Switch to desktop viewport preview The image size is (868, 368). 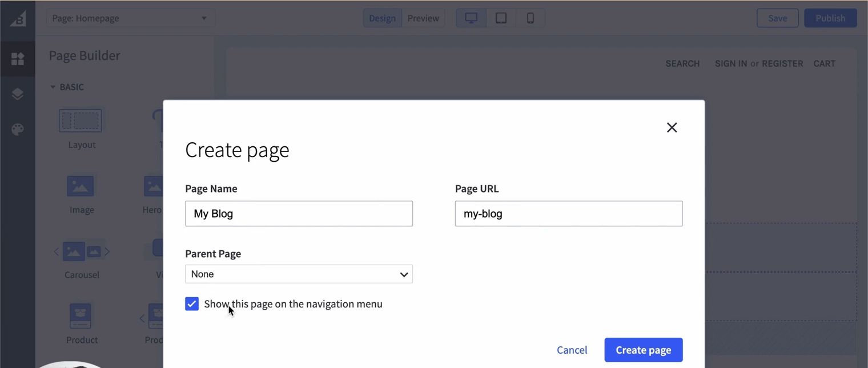pyautogui.click(x=471, y=18)
